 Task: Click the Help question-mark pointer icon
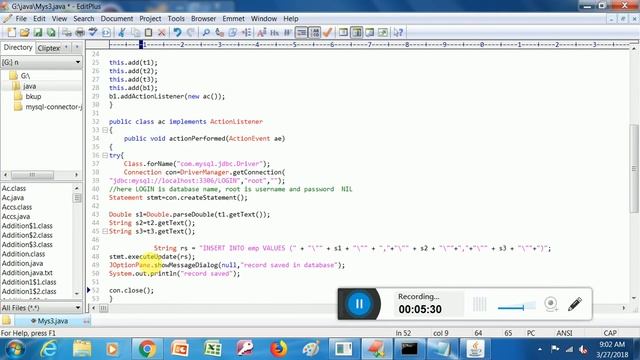tap(398, 32)
